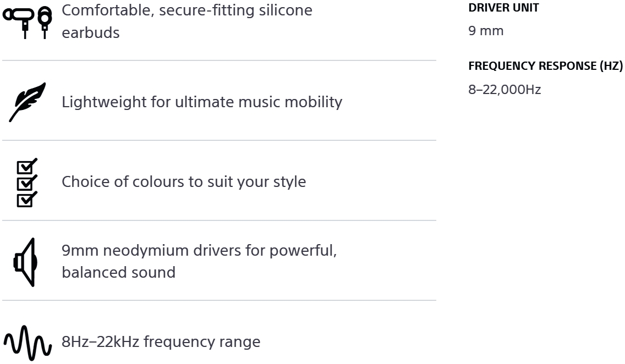The width and height of the screenshot is (625, 364).
Task: Click "Lightweight for ultimate music mobility" text
Action: point(201,102)
